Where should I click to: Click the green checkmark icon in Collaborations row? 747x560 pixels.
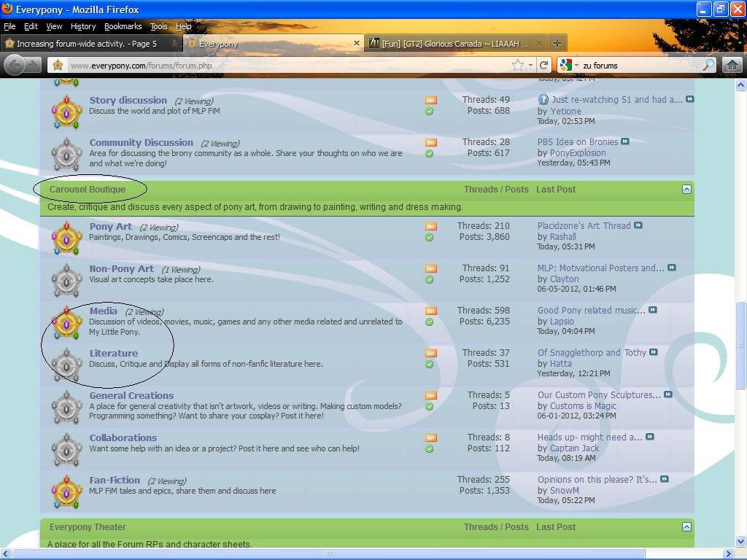(429, 449)
